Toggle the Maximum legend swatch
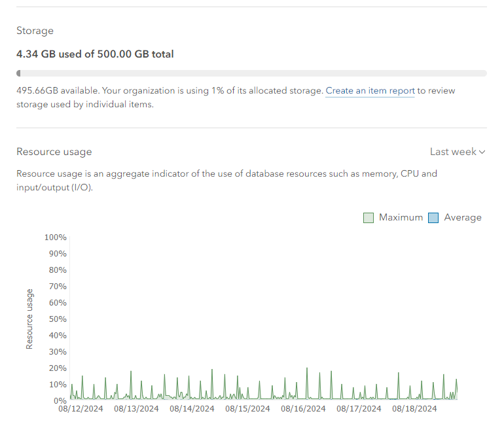Image resolution: width=504 pixels, height=439 pixels. tap(369, 218)
